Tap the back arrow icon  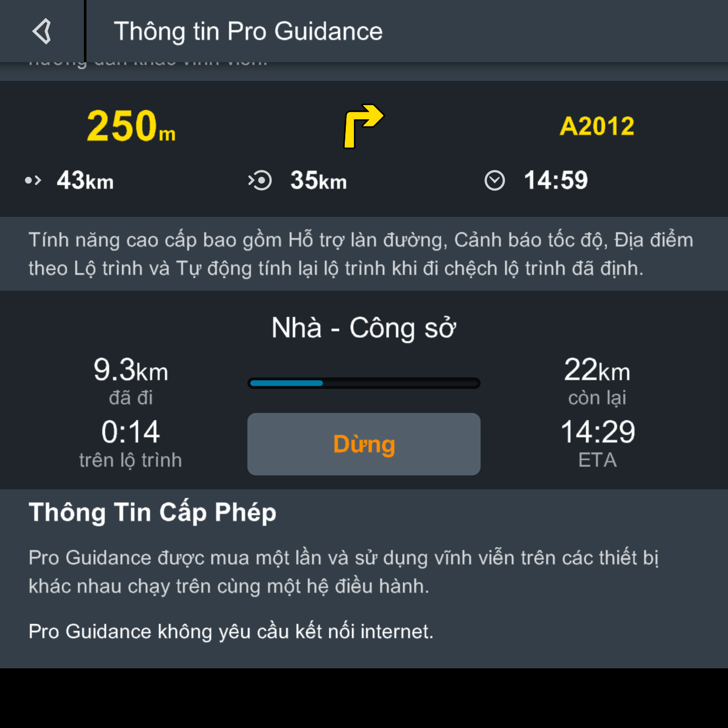tap(42, 31)
